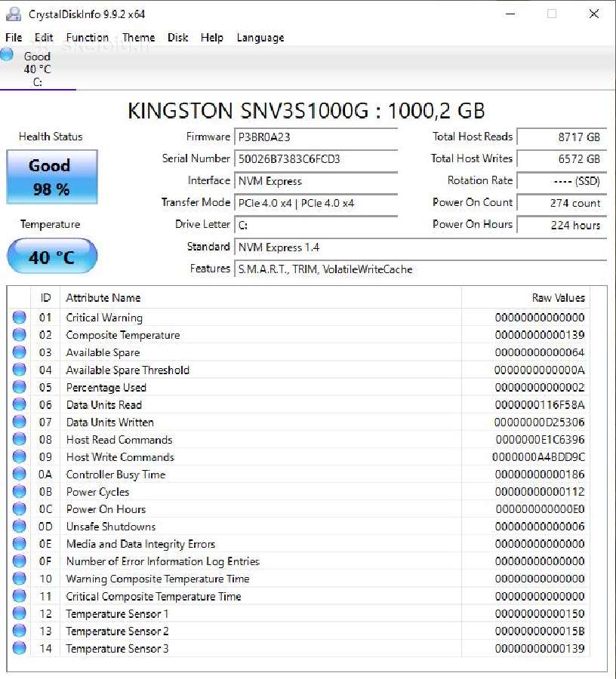Select the Unsafe Shutdowns attribute name
The width and height of the screenshot is (616, 679).
pos(110,527)
